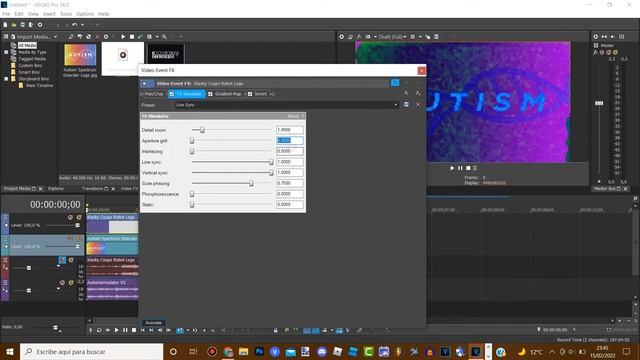The image size is (640, 360).
Task: Open the Project Media views dropdown arrow
Action: click(x=157, y=37)
